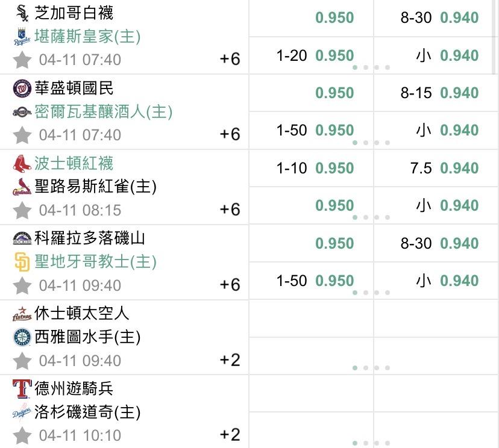The image size is (499, 448).
Task: Click the Boston Red Sox team logo
Action: [22, 164]
